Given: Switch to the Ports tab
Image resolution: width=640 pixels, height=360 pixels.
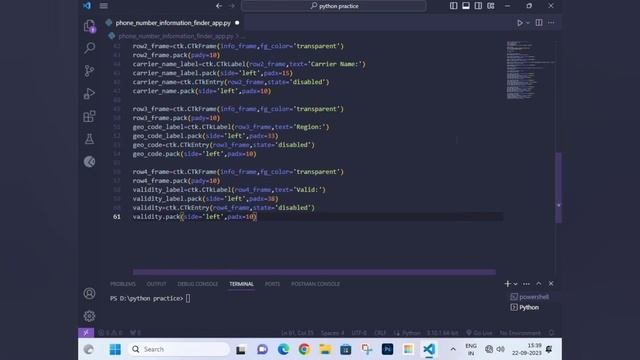Looking at the screenshot, I should click(272, 284).
